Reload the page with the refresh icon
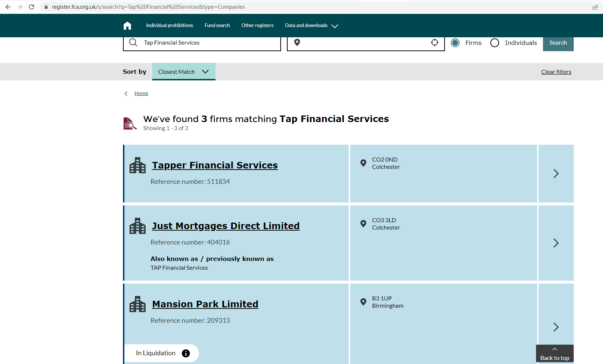Viewport: 603px width, 364px height. click(31, 7)
